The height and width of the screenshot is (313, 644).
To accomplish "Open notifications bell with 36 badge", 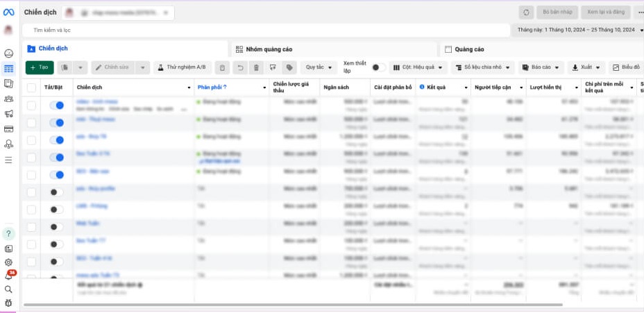I will [x=8, y=276].
